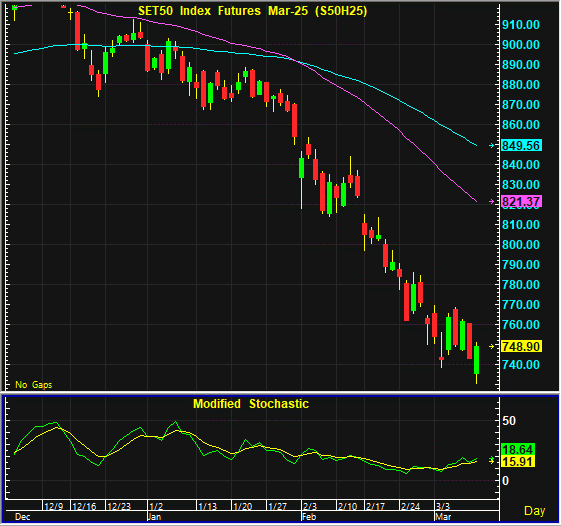Image resolution: width=561 pixels, height=526 pixels.
Task: Select the 12/16 date marker on the time axis
Action: 84,506
